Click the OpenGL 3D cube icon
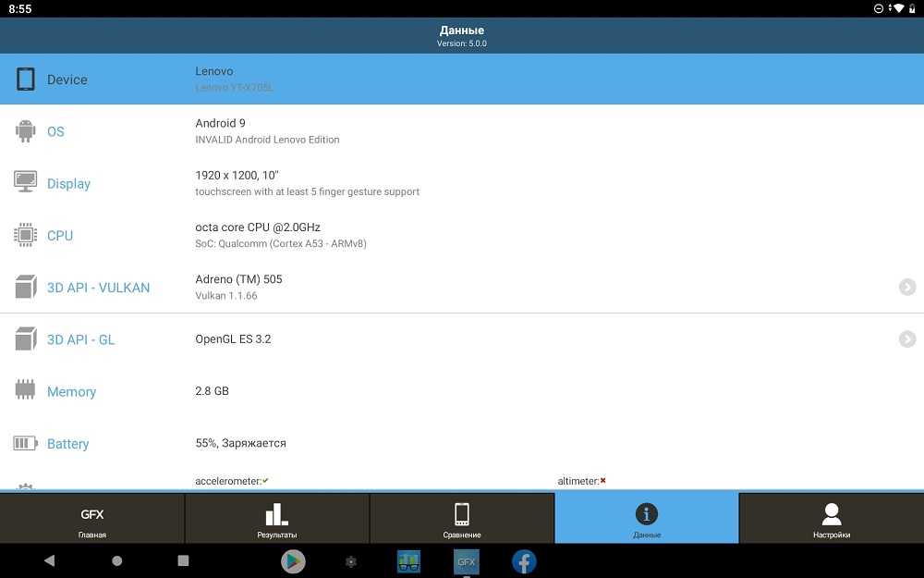924x578 pixels. click(26, 339)
